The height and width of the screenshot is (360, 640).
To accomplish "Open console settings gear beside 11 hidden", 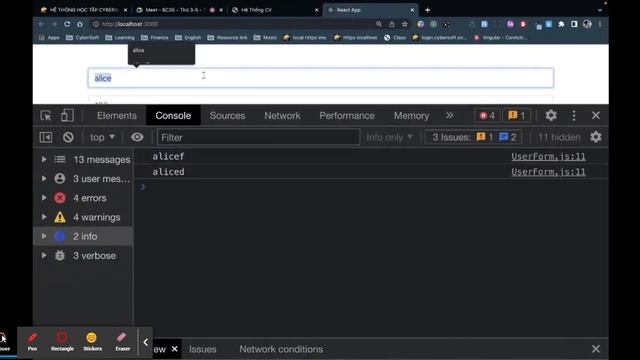I will [x=596, y=137].
